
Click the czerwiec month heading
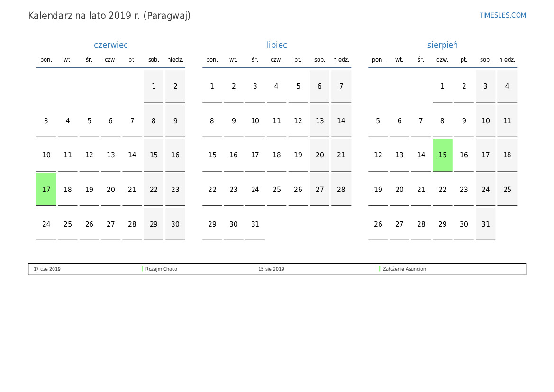[111, 45]
